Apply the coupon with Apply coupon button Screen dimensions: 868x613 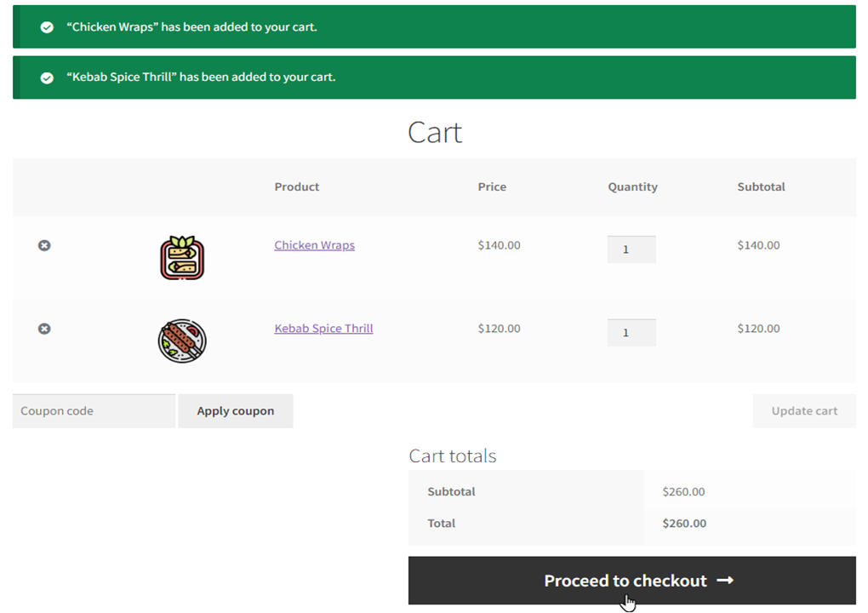point(236,411)
